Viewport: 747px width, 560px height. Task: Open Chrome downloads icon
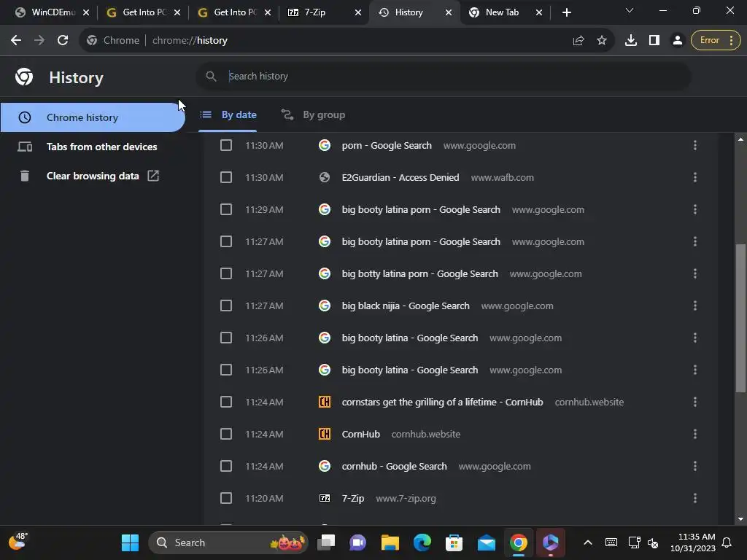[631, 41]
